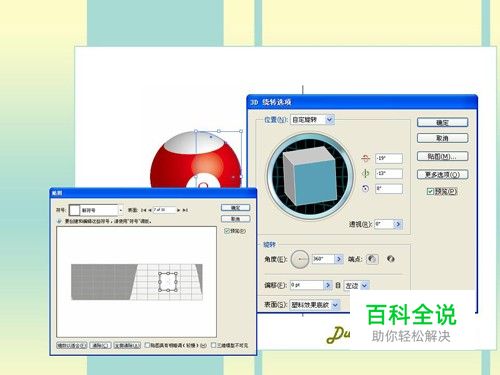Go to first surface in 贴图 dialog
This screenshot has height=375, width=500.
pos(143,210)
